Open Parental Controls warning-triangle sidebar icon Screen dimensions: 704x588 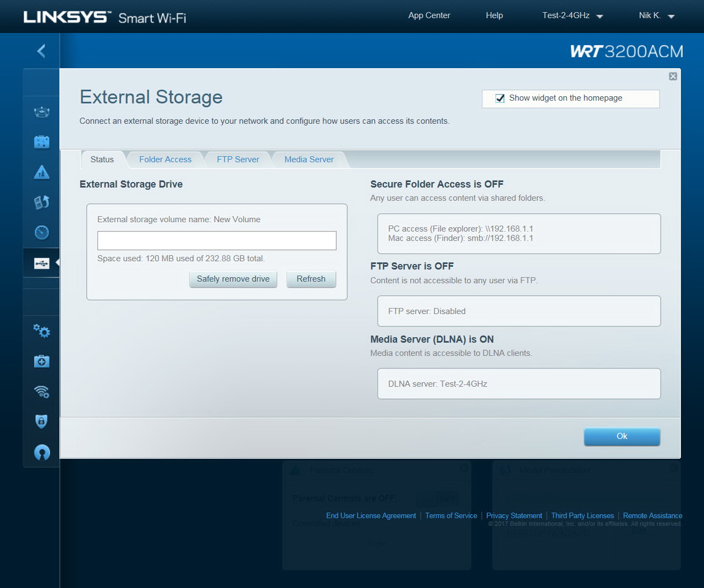point(42,172)
